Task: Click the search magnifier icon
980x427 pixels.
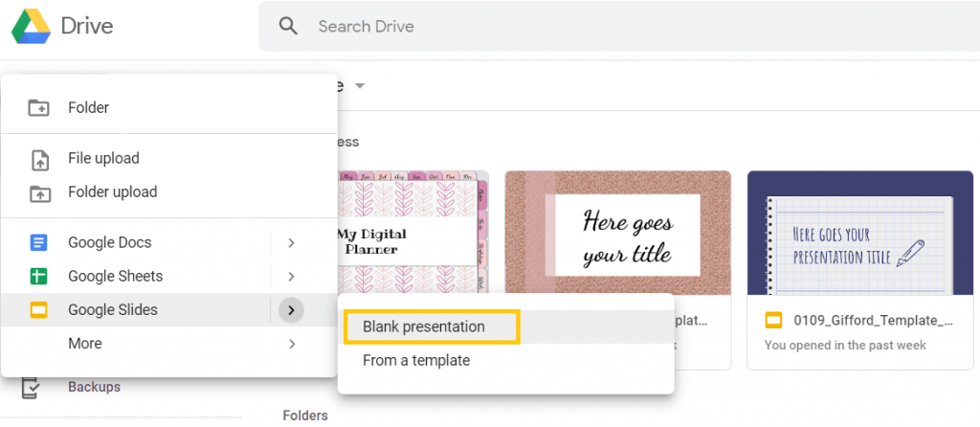Action: pyautogui.click(x=288, y=26)
